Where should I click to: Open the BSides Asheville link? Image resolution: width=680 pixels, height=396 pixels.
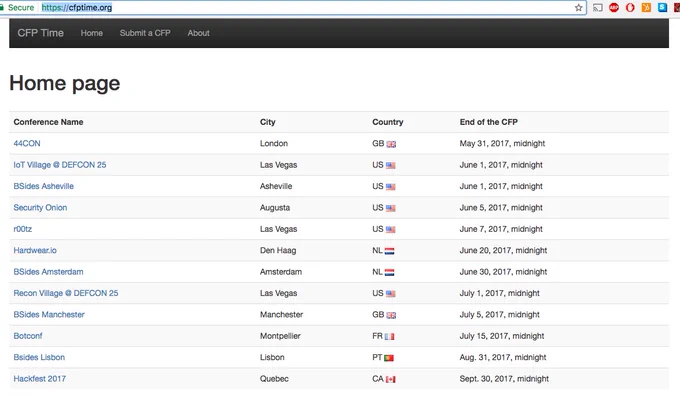pyautogui.click(x=43, y=186)
